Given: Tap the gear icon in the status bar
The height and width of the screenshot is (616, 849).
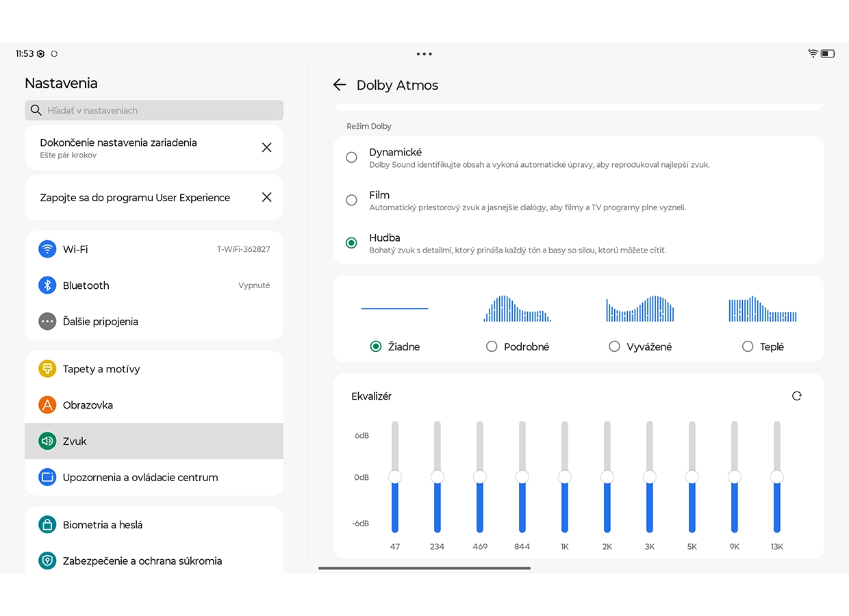Looking at the screenshot, I should tap(40, 53).
